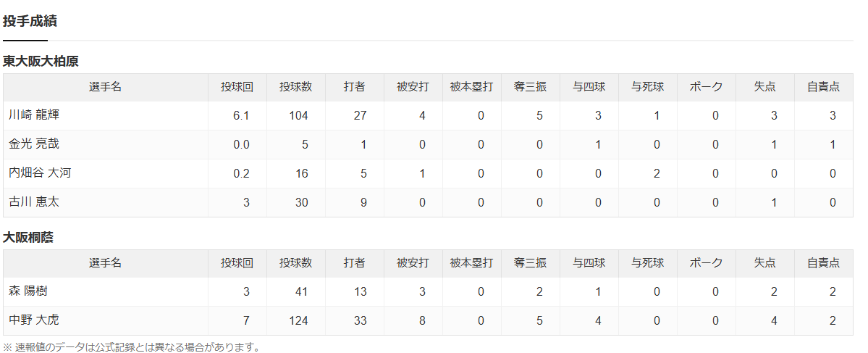This screenshot has height=353, width=868.
Task: Click 川崎 龍輝's pitch count 104
Action: pyautogui.click(x=299, y=116)
